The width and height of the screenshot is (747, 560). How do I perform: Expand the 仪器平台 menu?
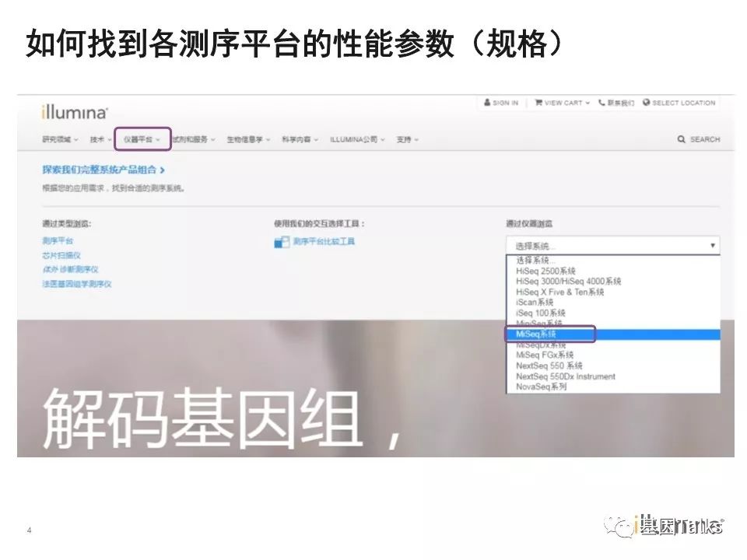click(x=142, y=139)
